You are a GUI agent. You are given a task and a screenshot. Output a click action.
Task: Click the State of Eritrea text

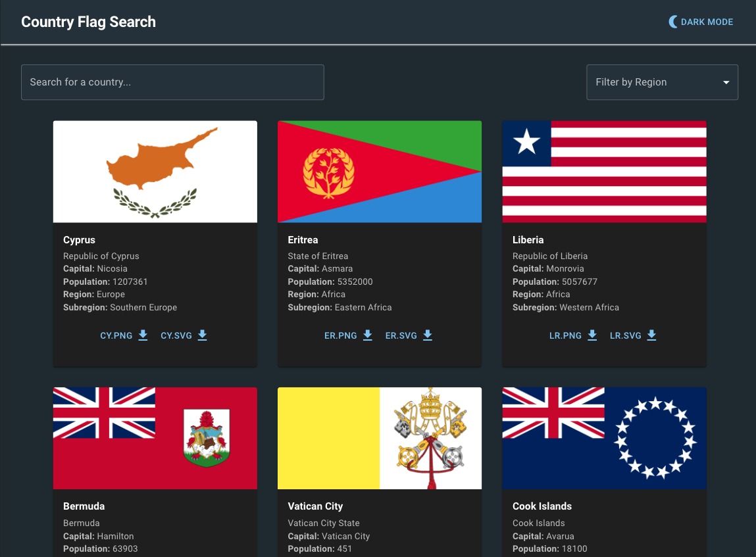(318, 256)
